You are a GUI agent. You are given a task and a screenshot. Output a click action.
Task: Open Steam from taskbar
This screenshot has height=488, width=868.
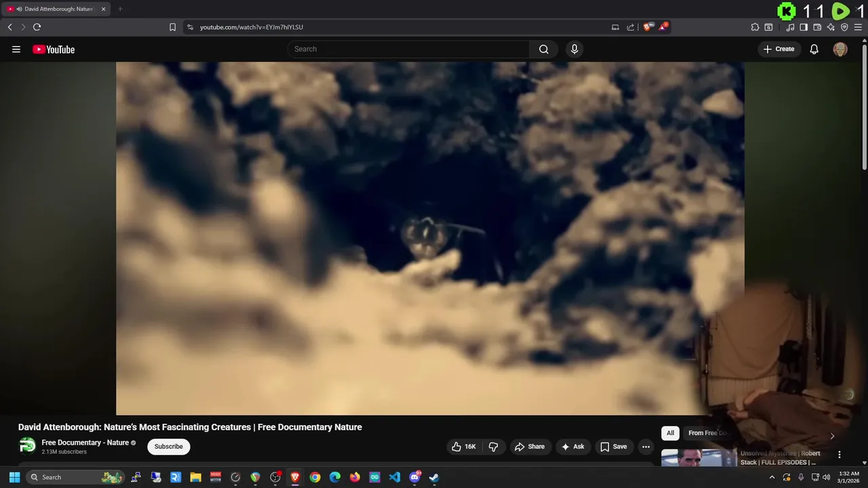coord(434,477)
